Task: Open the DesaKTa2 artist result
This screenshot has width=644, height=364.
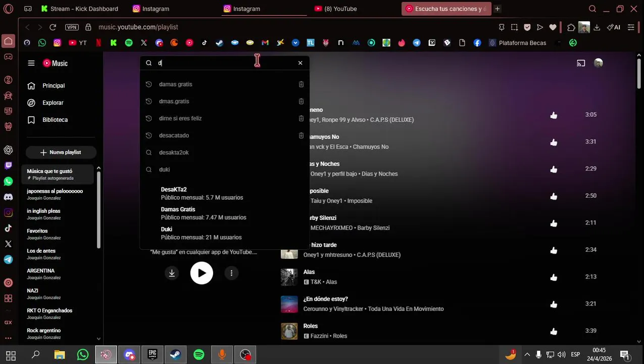Action: 224,194
